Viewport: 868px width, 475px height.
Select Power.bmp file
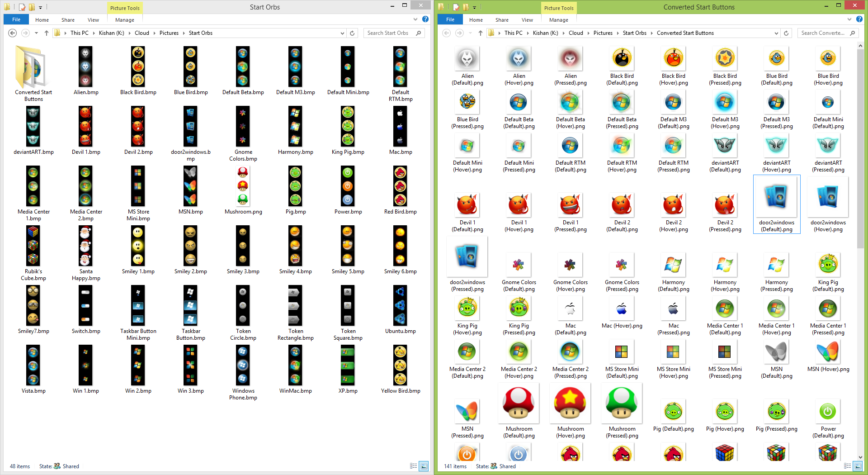(348, 190)
